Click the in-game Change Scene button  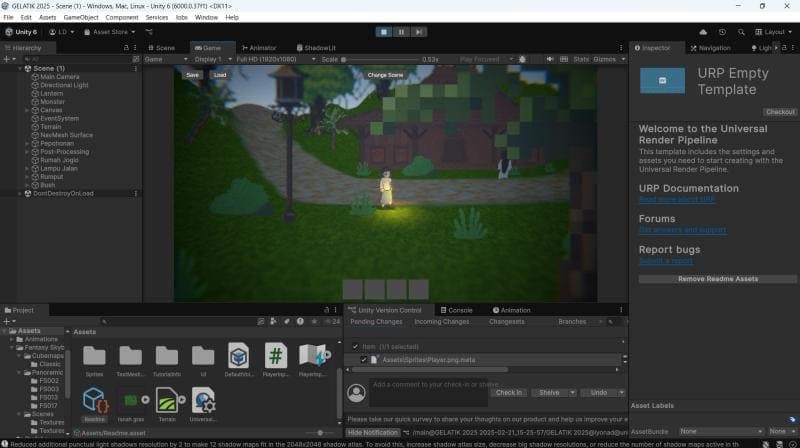385,75
